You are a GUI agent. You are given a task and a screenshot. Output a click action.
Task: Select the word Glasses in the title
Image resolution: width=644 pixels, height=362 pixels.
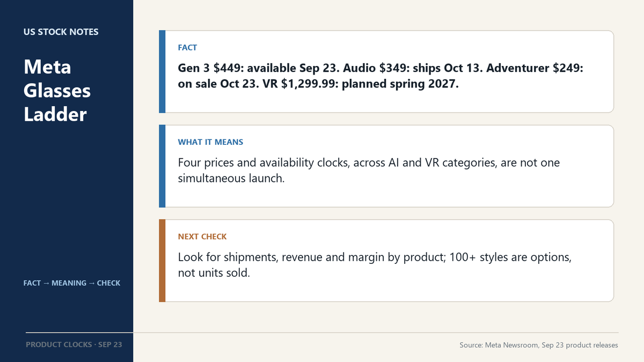57,91
